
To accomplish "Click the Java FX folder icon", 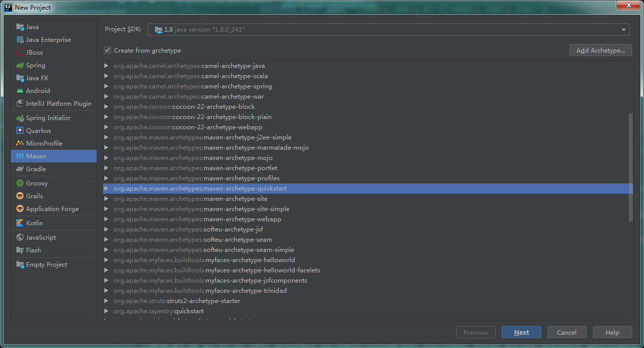I will coord(20,78).
